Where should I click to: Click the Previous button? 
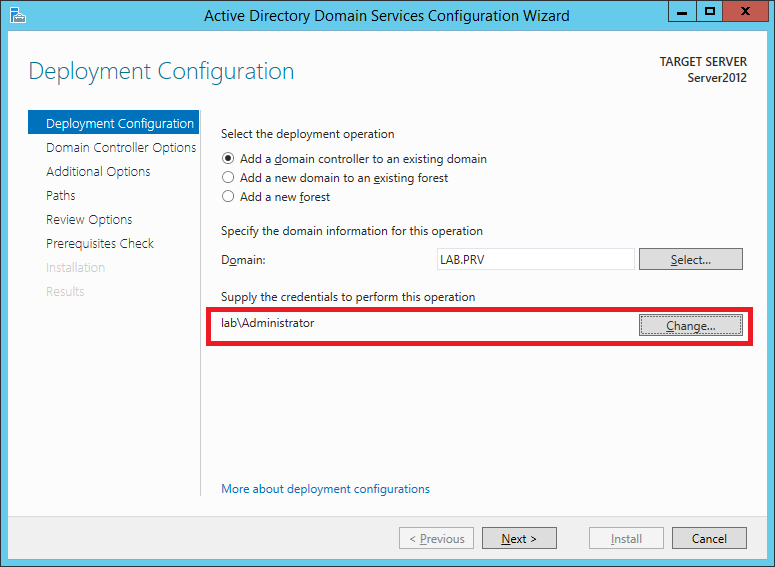[x=436, y=538]
